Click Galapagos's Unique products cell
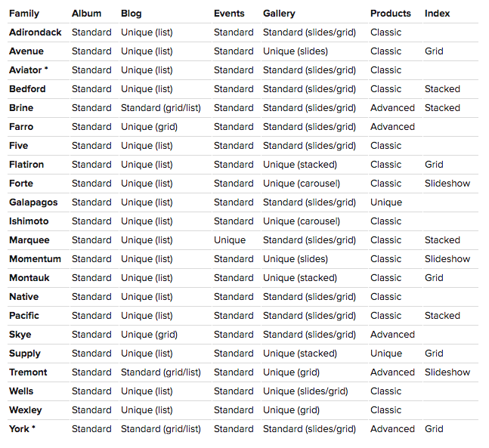 coord(386,202)
